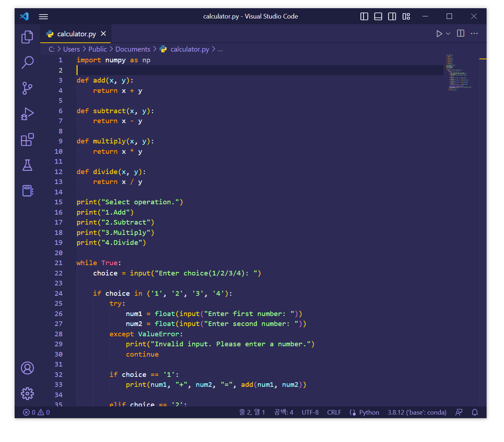Open the Testing flask view
504x442 pixels.
point(27,165)
